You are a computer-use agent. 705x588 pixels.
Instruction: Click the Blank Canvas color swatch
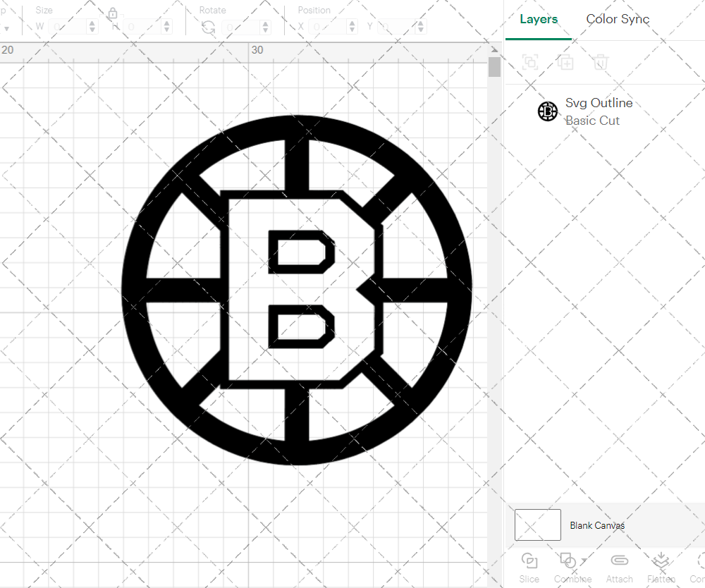[x=538, y=525]
